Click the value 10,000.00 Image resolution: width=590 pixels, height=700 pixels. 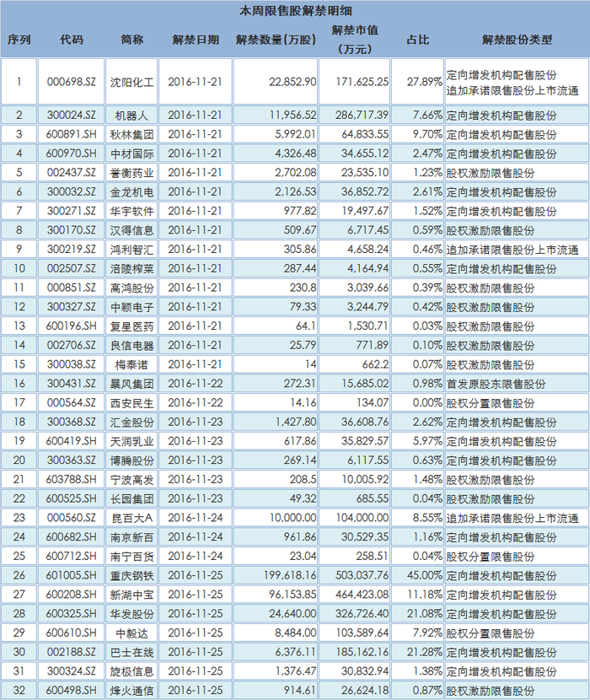[292, 519]
